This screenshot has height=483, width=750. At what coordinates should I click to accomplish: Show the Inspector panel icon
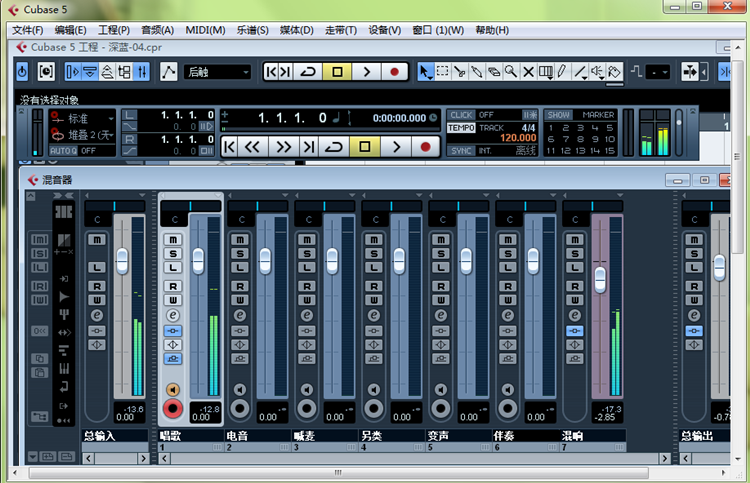pyautogui.click(x=72, y=72)
